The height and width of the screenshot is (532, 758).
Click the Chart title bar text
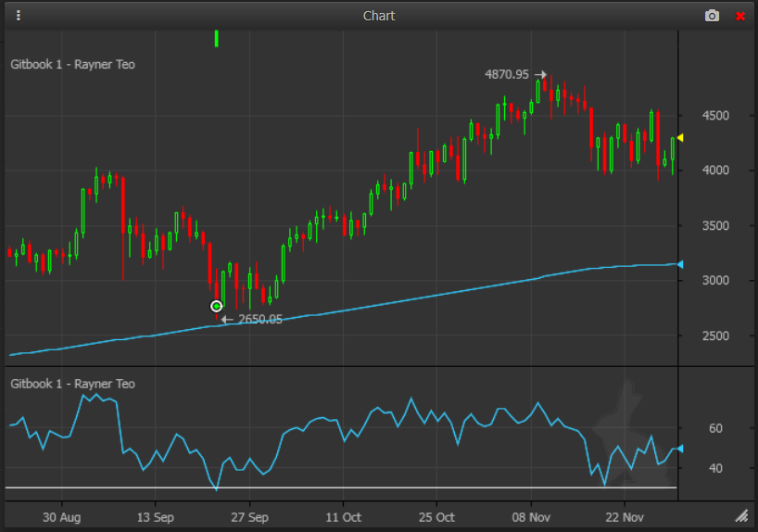click(379, 16)
